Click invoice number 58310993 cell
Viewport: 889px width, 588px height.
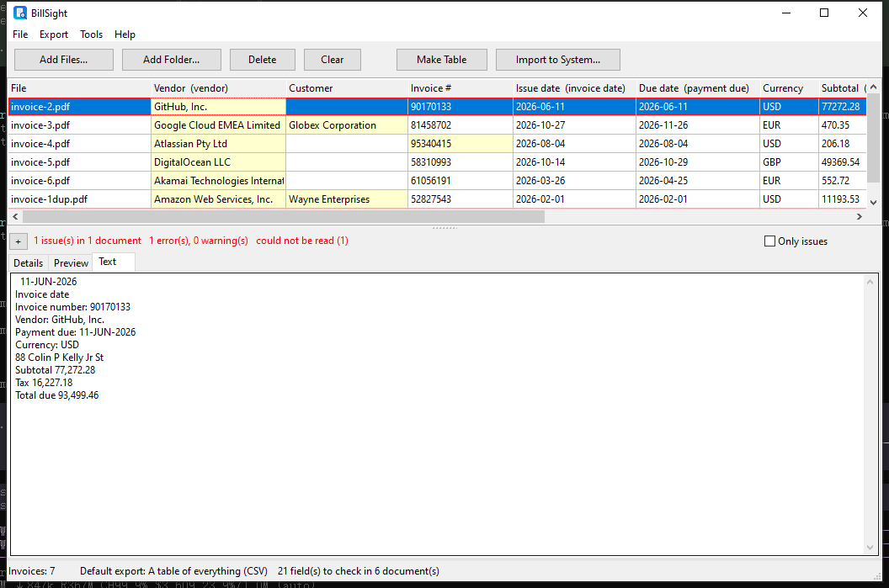click(x=460, y=162)
